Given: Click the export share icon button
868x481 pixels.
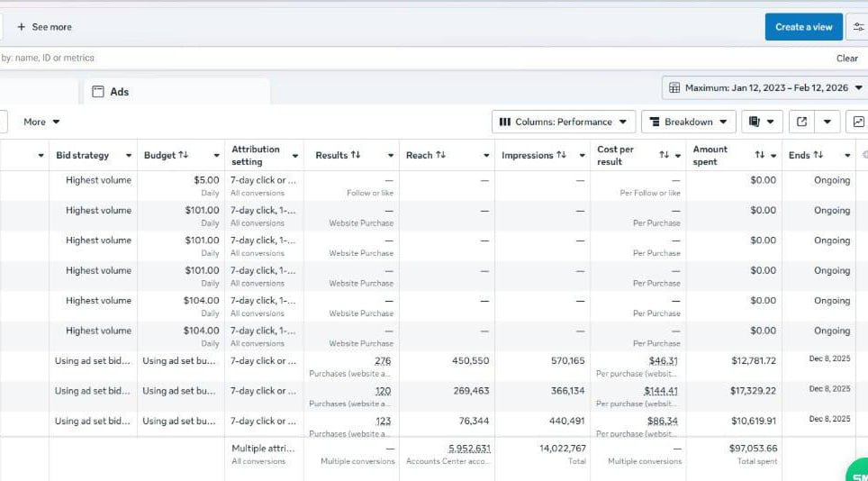Looking at the screenshot, I should coord(801,122).
